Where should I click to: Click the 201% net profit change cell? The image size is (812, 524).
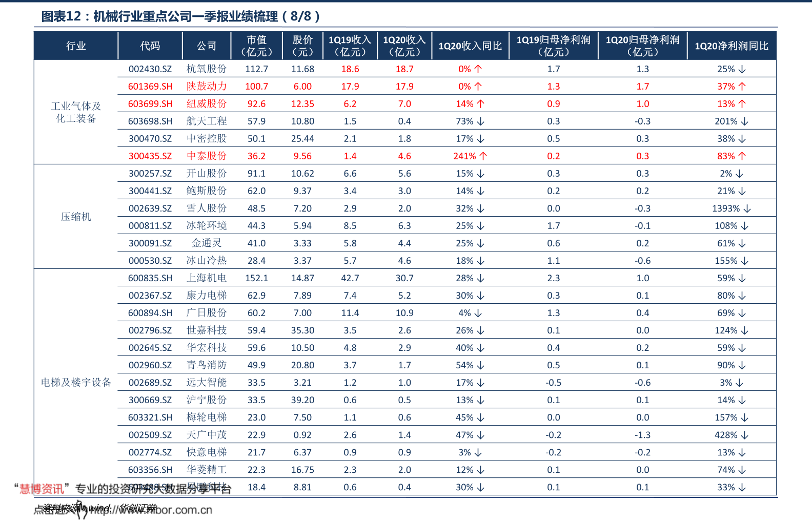pyautogui.click(x=732, y=121)
